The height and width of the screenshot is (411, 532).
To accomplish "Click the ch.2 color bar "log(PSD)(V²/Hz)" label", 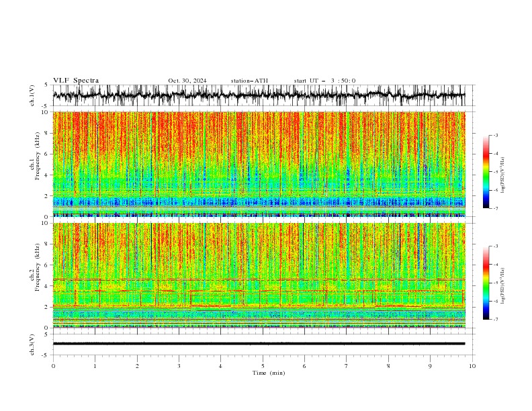I will coord(502,286).
